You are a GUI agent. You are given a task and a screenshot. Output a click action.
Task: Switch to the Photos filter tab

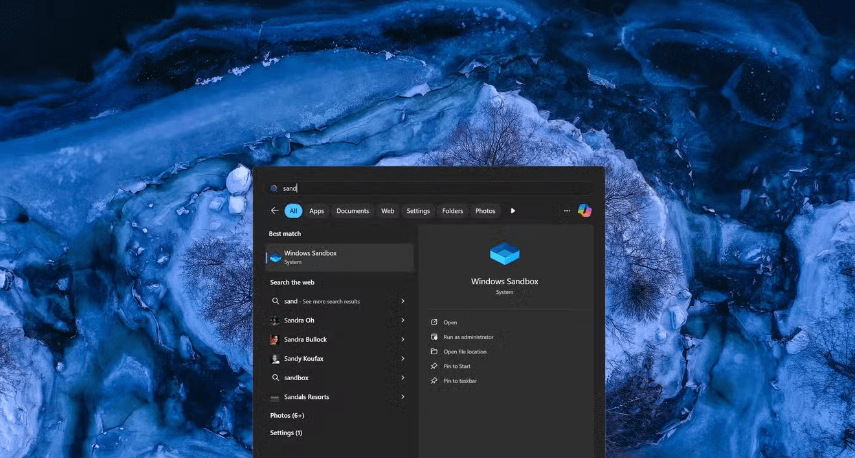pyautogui.click(x=485, y=211)
